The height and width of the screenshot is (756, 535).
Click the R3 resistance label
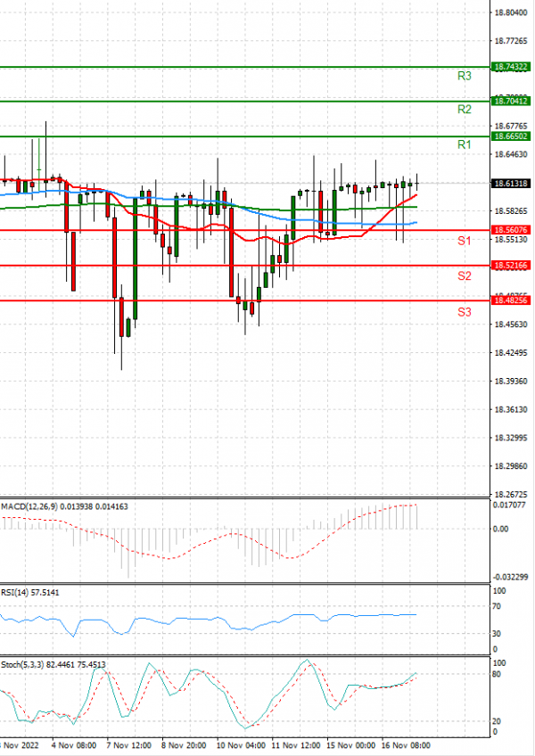(464, 76)
